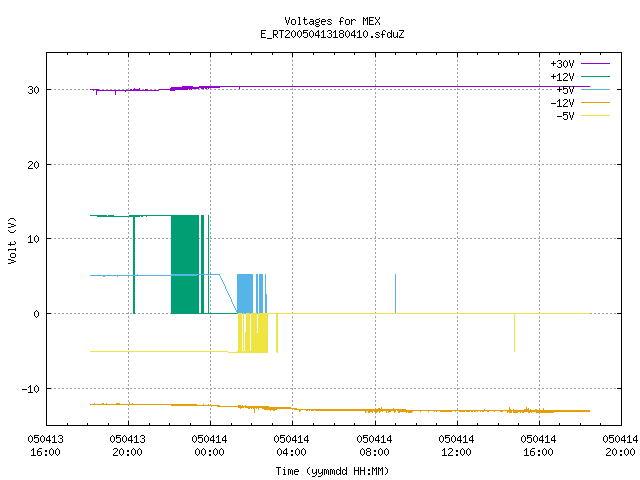
Task: Click the narrow yellow -5V spike after 03:00
Action: tap(277, 333)
